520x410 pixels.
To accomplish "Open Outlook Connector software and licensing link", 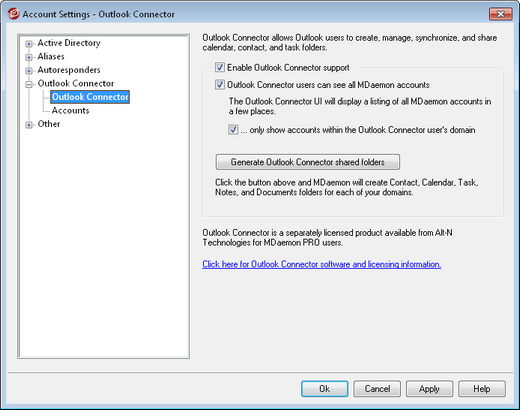I will pyautogui.click(x=322, y=264).
